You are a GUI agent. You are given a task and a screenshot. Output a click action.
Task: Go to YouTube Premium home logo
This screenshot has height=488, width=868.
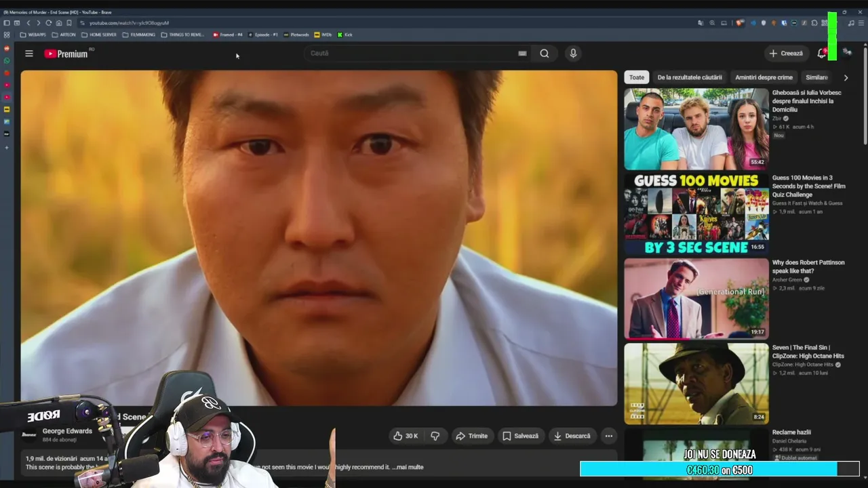point(66,54)
